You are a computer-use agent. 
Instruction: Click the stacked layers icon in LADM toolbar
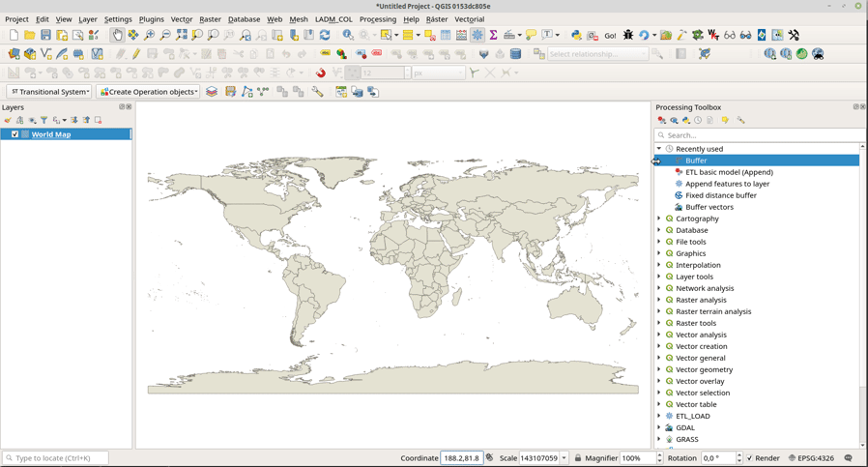click(212, 92)
